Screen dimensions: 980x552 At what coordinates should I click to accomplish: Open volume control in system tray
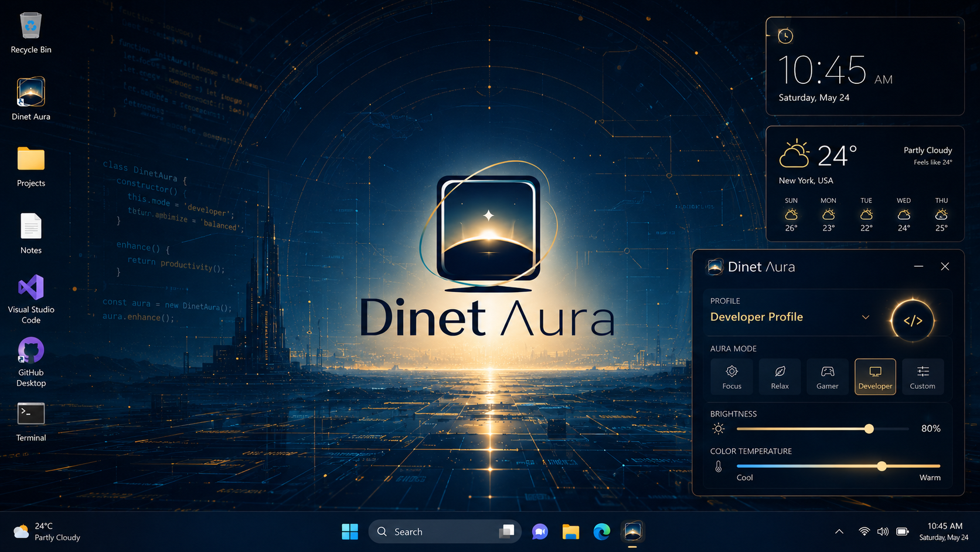point(883,531)
